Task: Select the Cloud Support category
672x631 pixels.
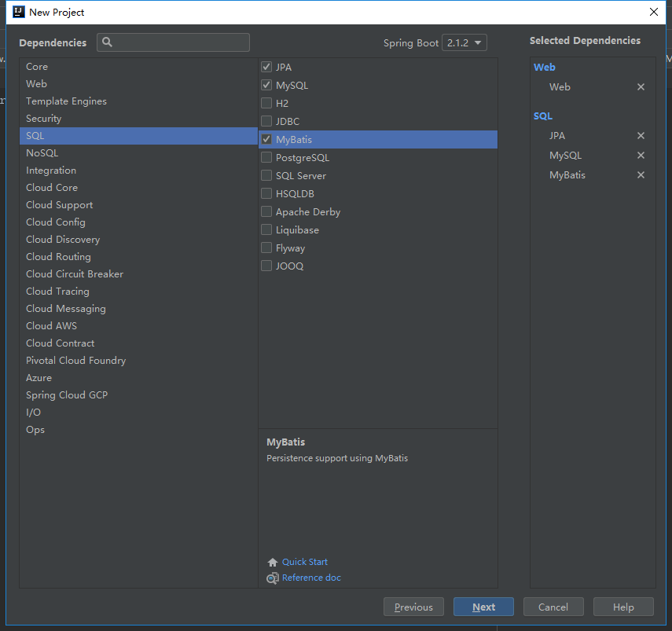Action: (138, 205)
